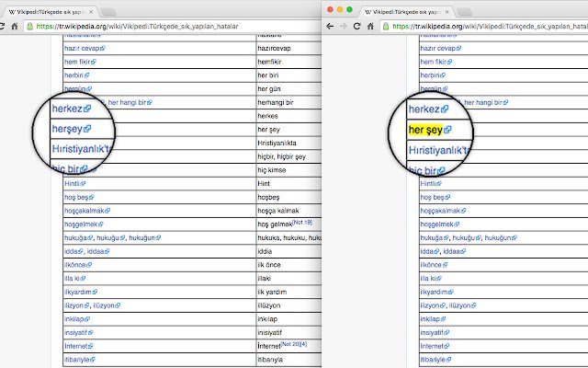
Task: Click the highlighted 'her şey' link in right window
Action: click(425, 130)
